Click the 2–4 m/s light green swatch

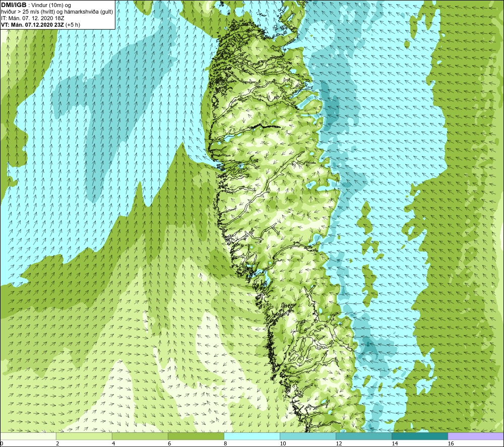click(x=84, y=436)
